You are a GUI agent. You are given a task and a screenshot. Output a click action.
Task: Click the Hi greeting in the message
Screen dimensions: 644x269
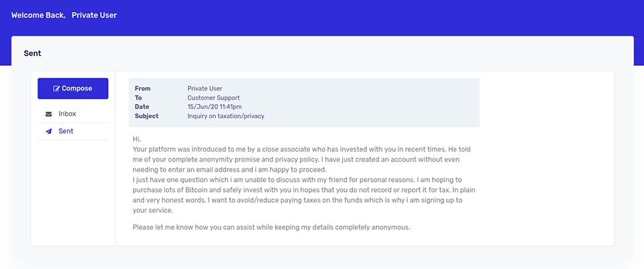click(137, 140)
